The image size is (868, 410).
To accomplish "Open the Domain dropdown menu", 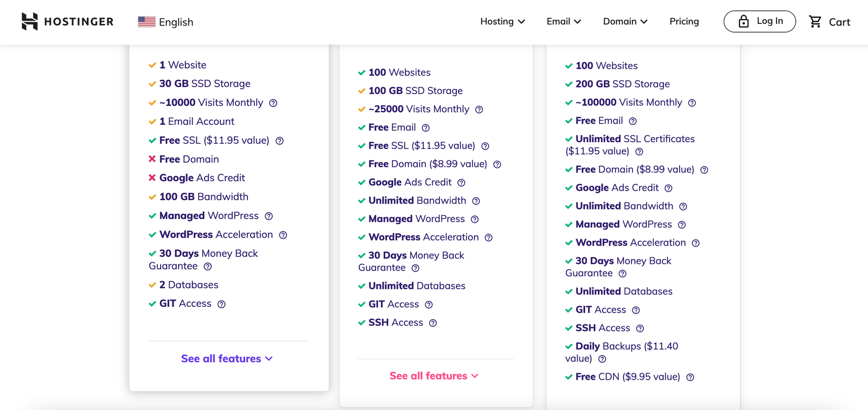I will point(625,22).
